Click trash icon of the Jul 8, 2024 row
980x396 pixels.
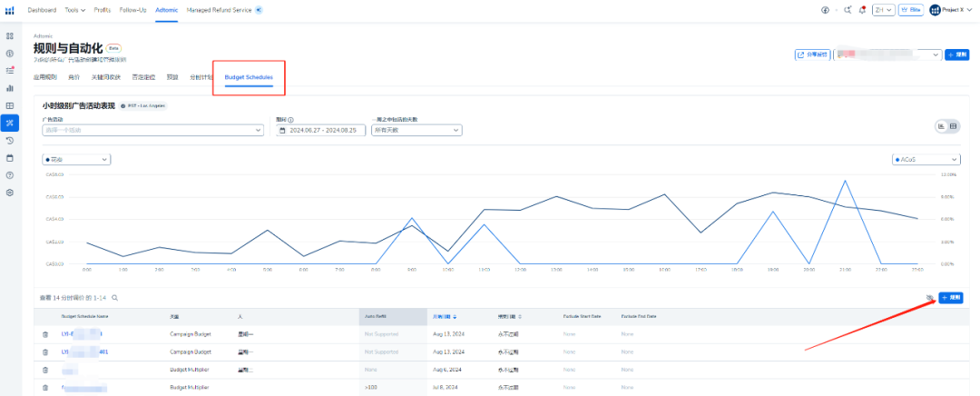click(45, 388)
